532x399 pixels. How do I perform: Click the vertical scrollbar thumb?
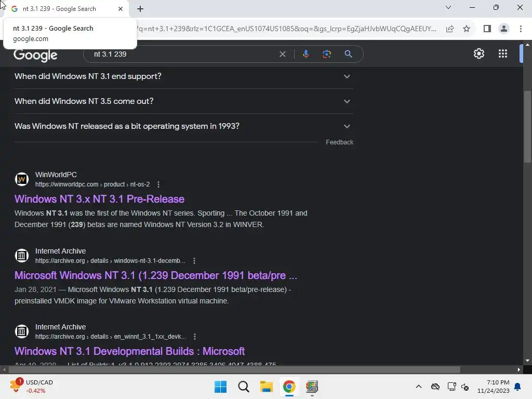pos(527,127)
